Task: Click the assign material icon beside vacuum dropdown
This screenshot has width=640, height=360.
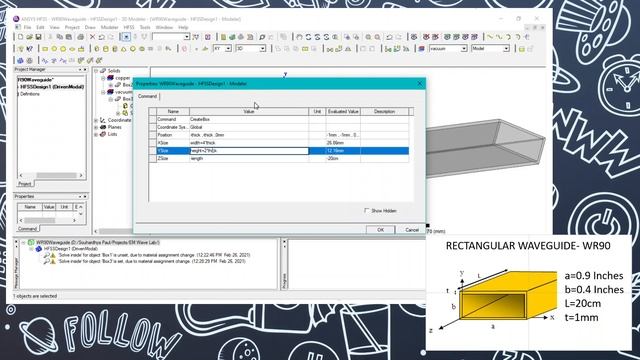Action: [422, 49]
